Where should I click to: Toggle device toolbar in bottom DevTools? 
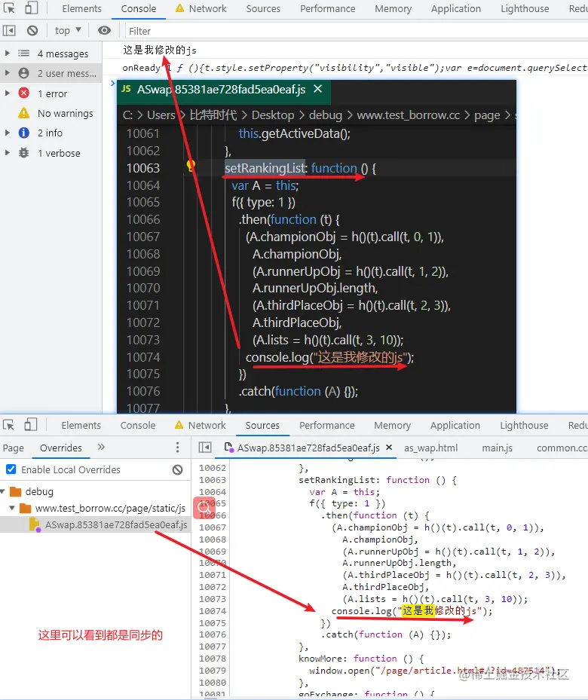[30, 424]
